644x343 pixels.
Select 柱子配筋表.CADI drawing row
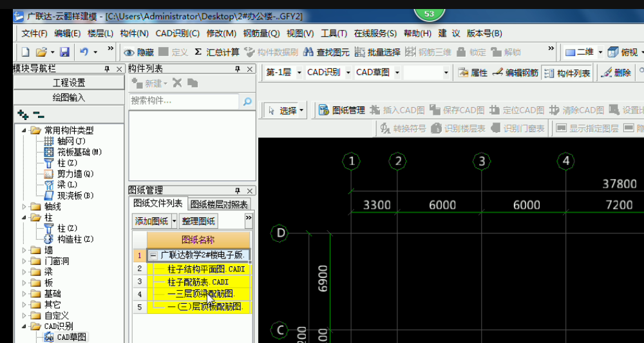[199, 282]
